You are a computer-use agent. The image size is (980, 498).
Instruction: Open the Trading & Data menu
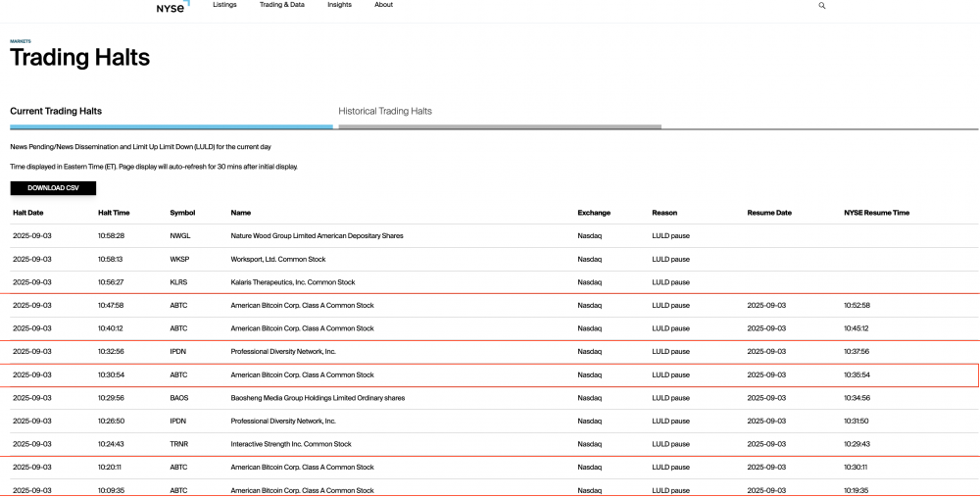click(281, 5)
